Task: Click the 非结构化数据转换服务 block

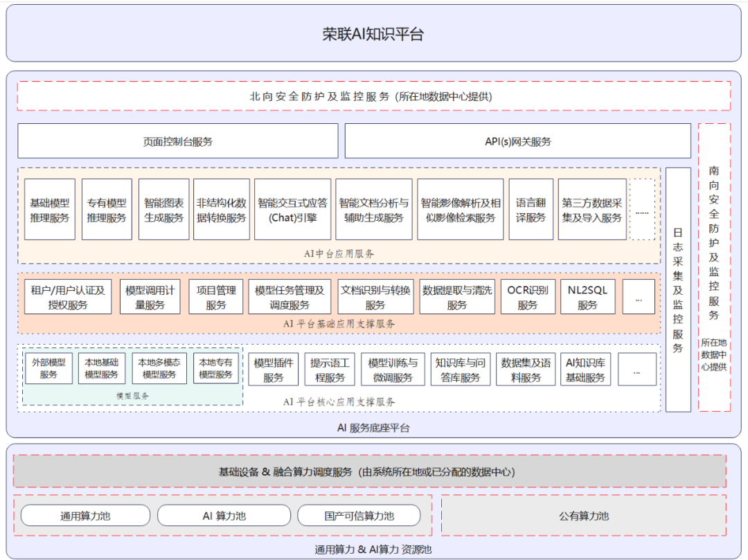Action: click(222, 209)
